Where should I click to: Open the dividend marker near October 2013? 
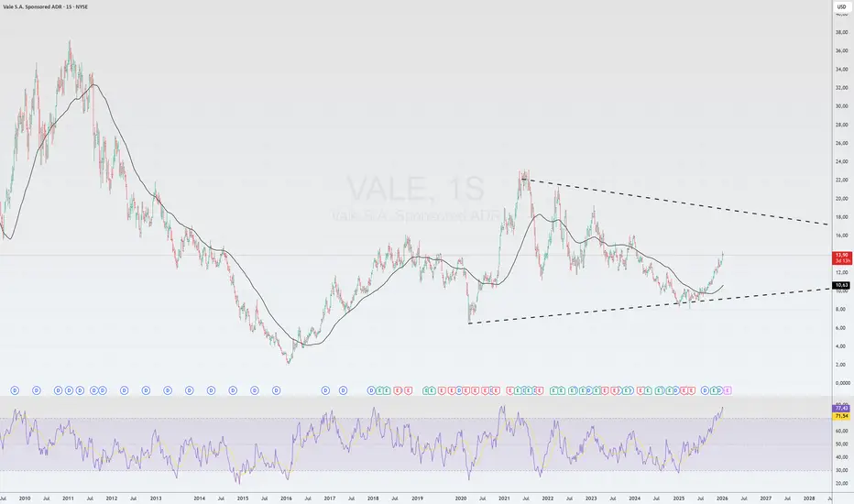pyautogui.click(x=190, y=390)
